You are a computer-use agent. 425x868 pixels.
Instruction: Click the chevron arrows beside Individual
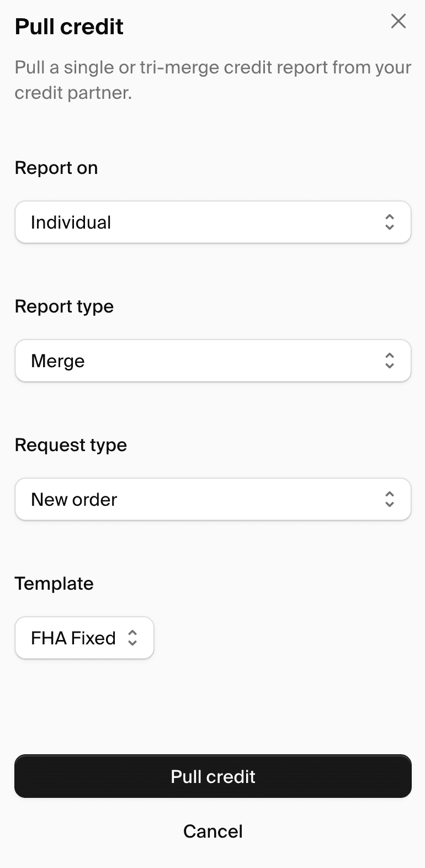(389, 222)
